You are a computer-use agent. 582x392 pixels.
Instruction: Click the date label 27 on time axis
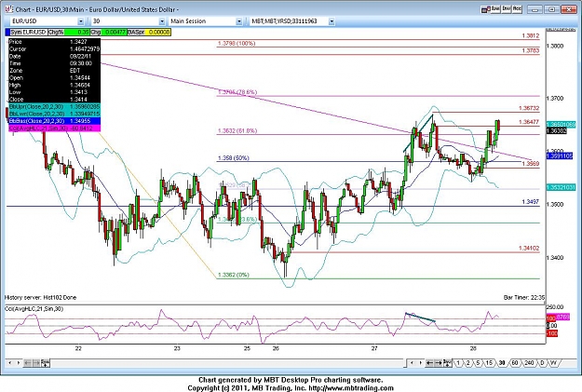click(x=373, y=348)
